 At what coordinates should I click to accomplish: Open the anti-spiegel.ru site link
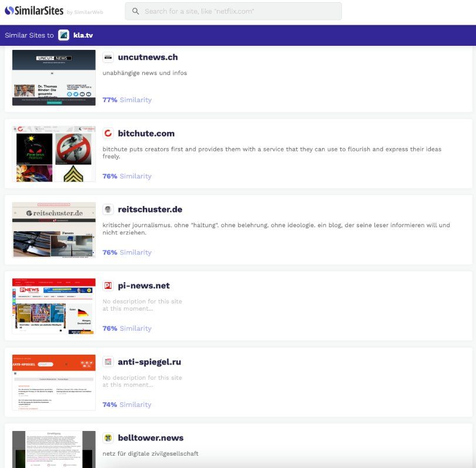(149, 362)
